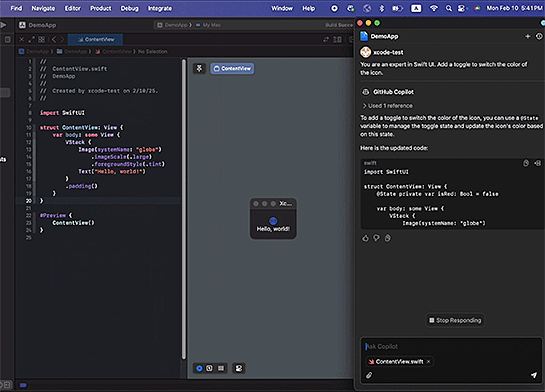
Task: Click the #Preview line in editor
Action: (x=56, y=215)
